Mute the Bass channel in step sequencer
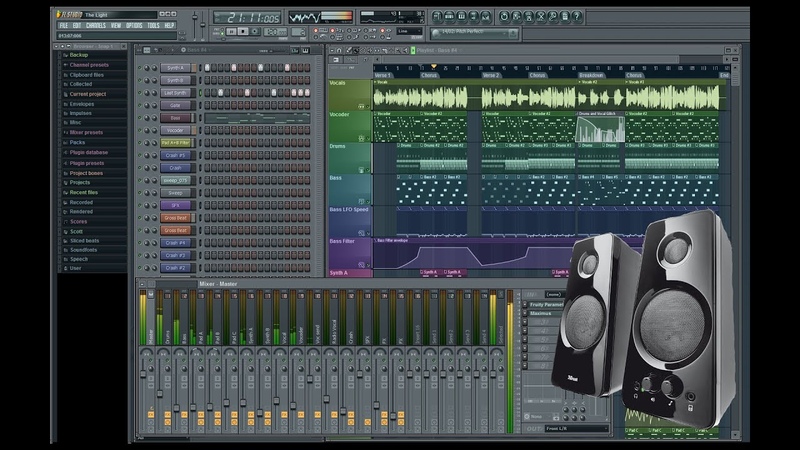Viewport: 800px width, 450px height. pyautogui.click(x=139, y=118)
